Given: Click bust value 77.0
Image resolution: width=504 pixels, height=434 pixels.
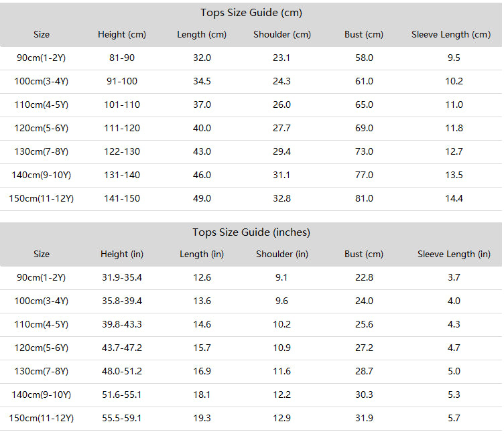Looking at the screenshot, I should (x=364, y=175).
